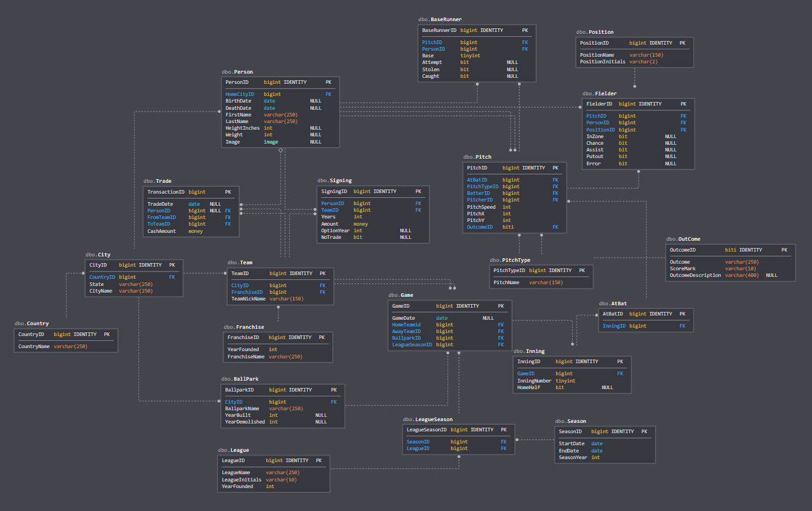
Task: Select the HeightInches column row
Action: click(280, 128)
